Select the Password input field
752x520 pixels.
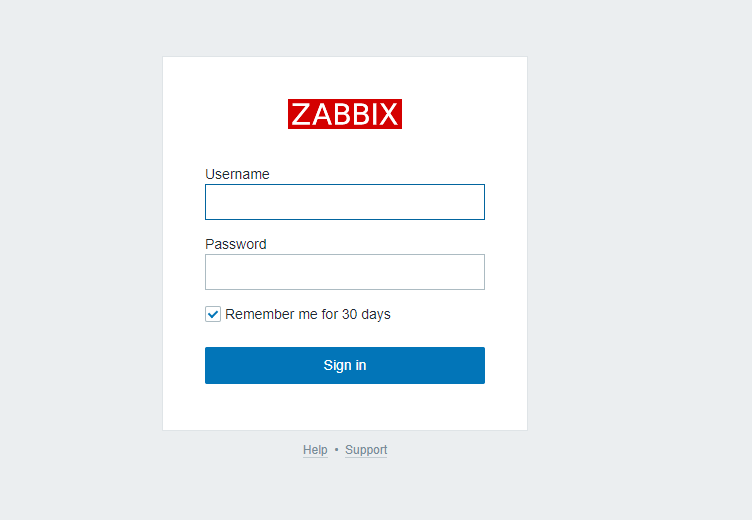(x=345, y=272)
